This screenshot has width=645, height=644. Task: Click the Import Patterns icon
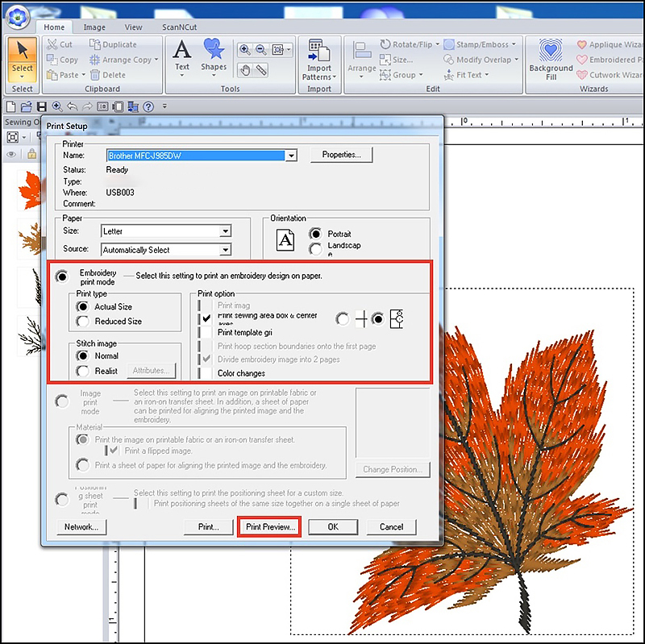(318, 58)
